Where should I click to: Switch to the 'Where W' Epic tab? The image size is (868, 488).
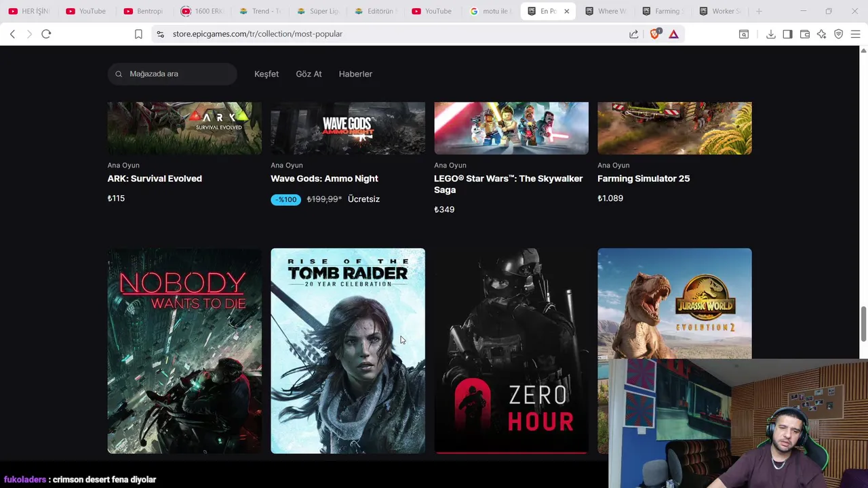(607, 11)
